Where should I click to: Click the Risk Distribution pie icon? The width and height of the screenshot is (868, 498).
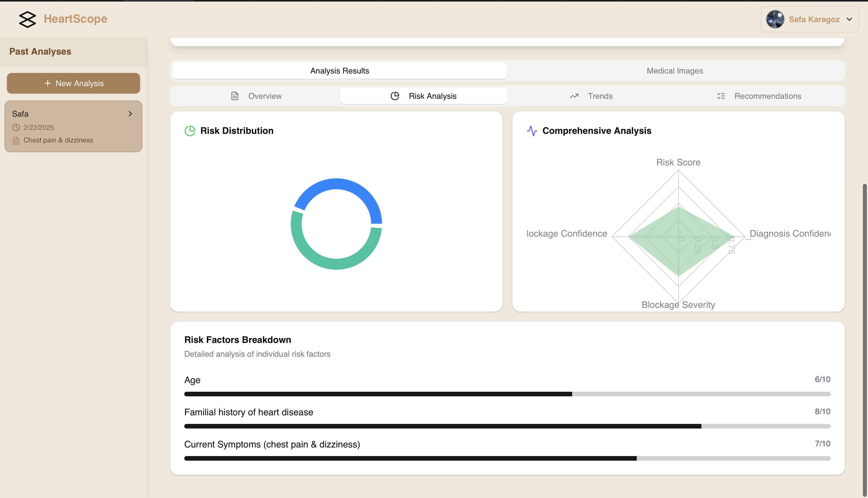point(190,131)
